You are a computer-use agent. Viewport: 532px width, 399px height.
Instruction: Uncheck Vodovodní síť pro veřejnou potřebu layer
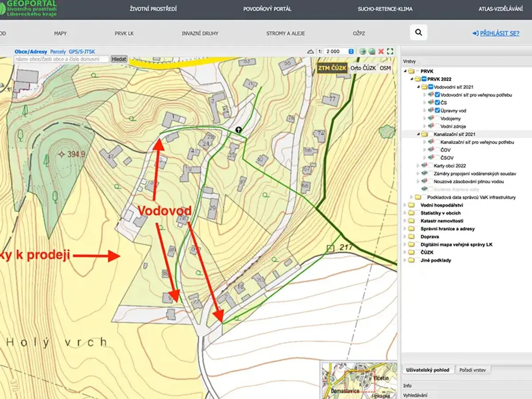437,94
